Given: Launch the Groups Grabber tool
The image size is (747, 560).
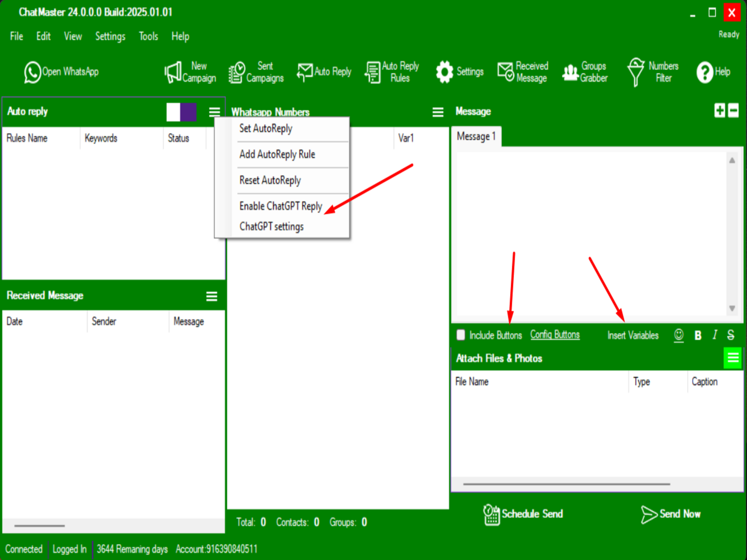Looking at the screenshot, I should [585, 72].
